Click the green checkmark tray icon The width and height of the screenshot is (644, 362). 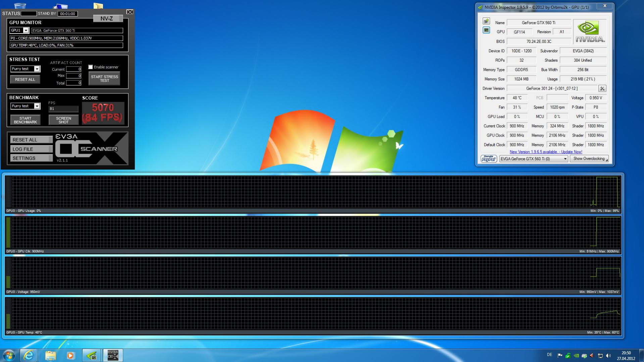(568, 355)
